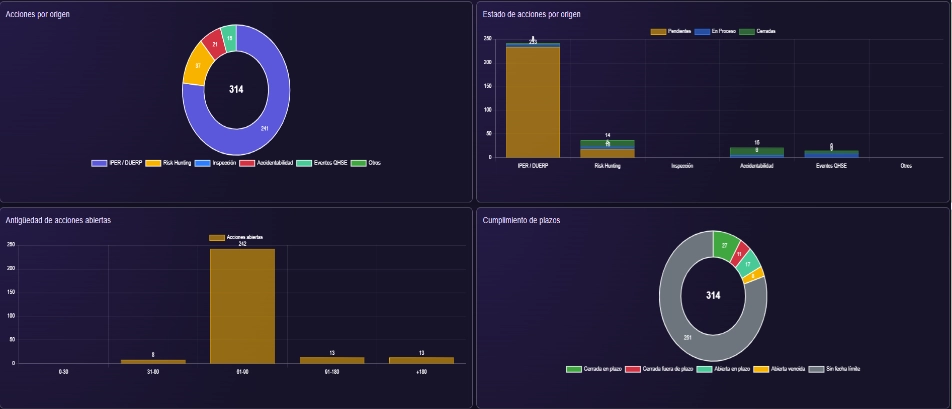Click the Risk Hunting stacked bar
The height and width of the screenshot is (409, 952).
click(x=608, y=149)
